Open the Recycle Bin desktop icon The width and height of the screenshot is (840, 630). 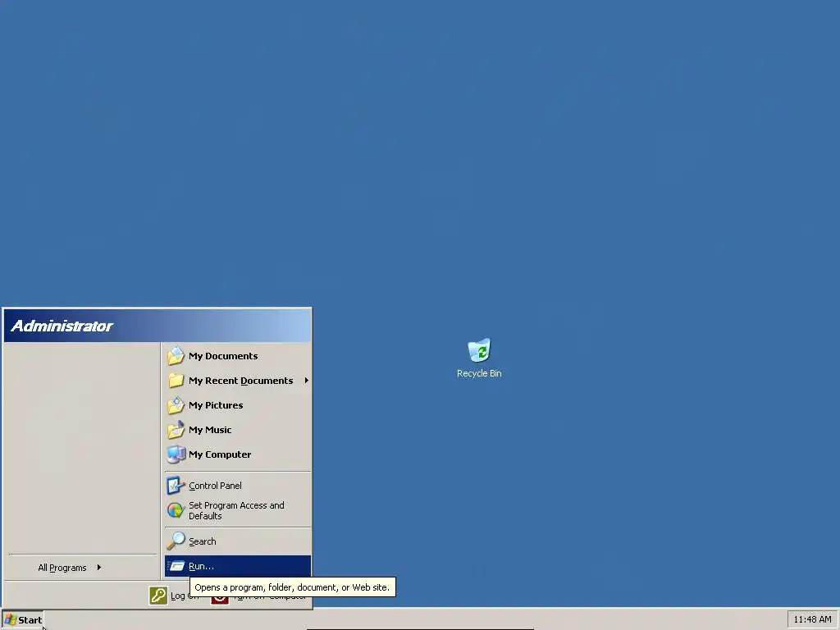[x=479, y=350]
